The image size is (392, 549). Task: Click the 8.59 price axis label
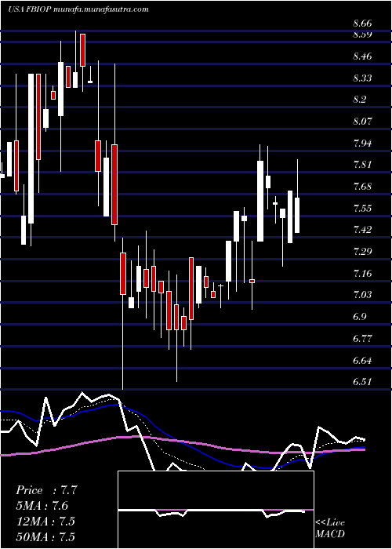click(362, 35)
